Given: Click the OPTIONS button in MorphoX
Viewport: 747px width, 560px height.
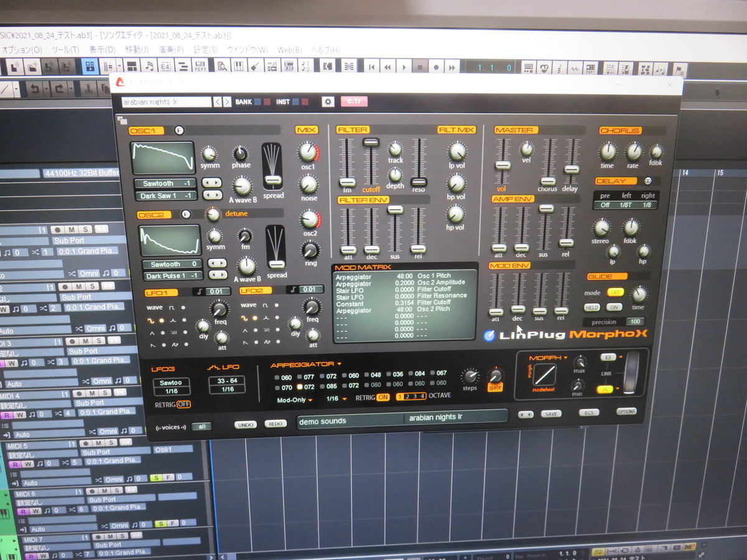Looking at the screenshot, I should click(x=626, y=411).
